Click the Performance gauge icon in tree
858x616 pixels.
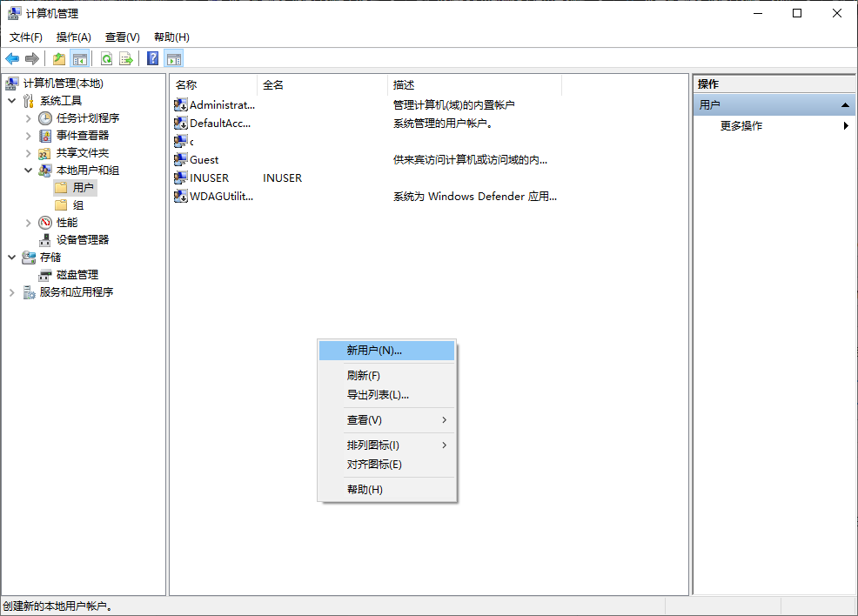pos(45,223)
